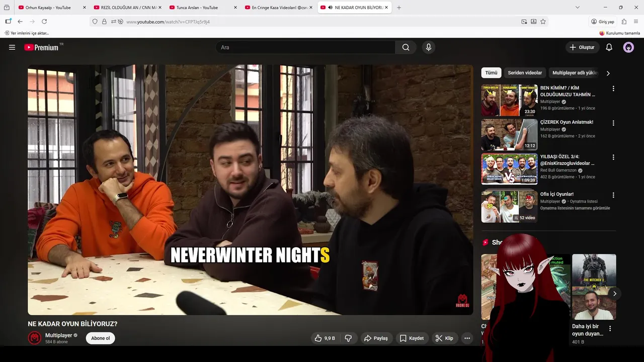This screenshot has height=362, width=644.
Task: Create a clip with Klip button
Action: [x=444, y=338]
